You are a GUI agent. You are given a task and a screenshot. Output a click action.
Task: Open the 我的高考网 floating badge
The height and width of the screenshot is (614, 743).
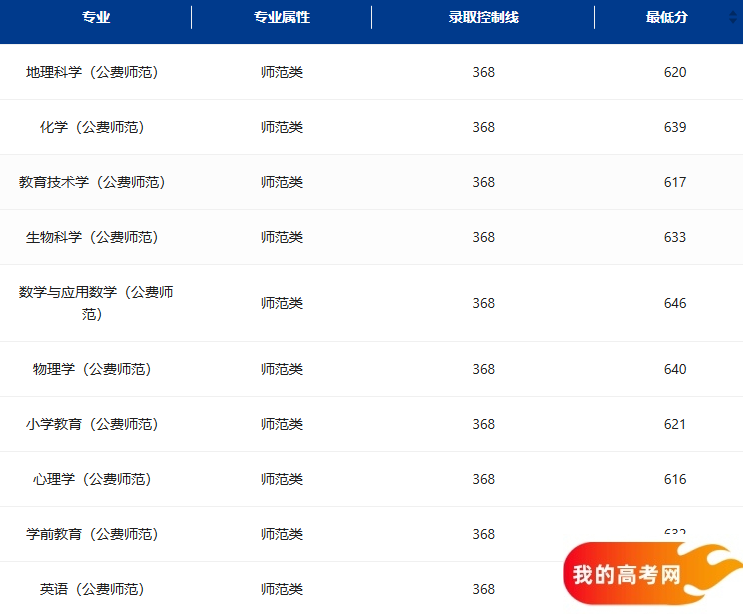click(652, 574)
